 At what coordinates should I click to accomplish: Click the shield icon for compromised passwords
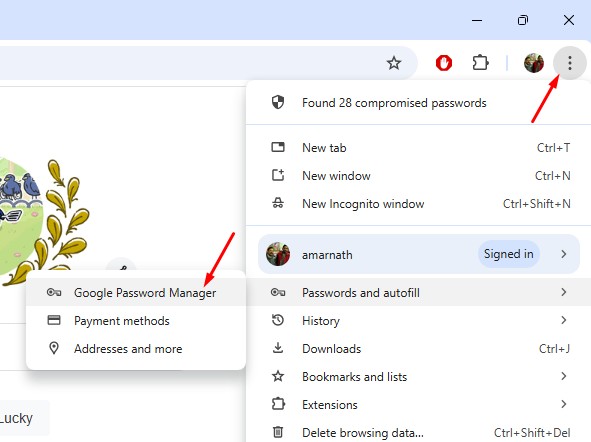point(278,102)
